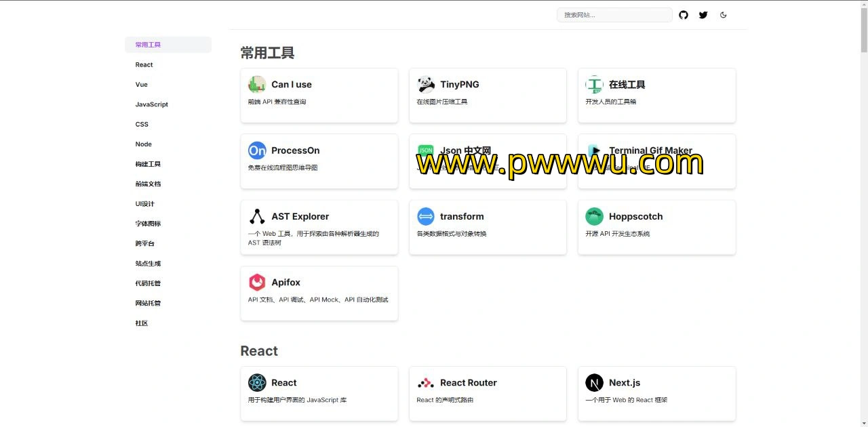The height and width of the screenshot is (427, 868).
Task: Toggle dark mode moon icon
Action: [724, 15]
